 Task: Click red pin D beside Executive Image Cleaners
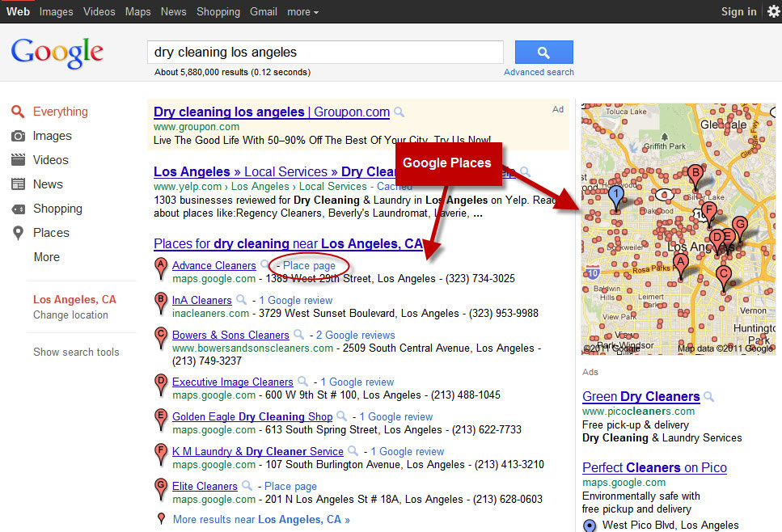click(161, 385)
